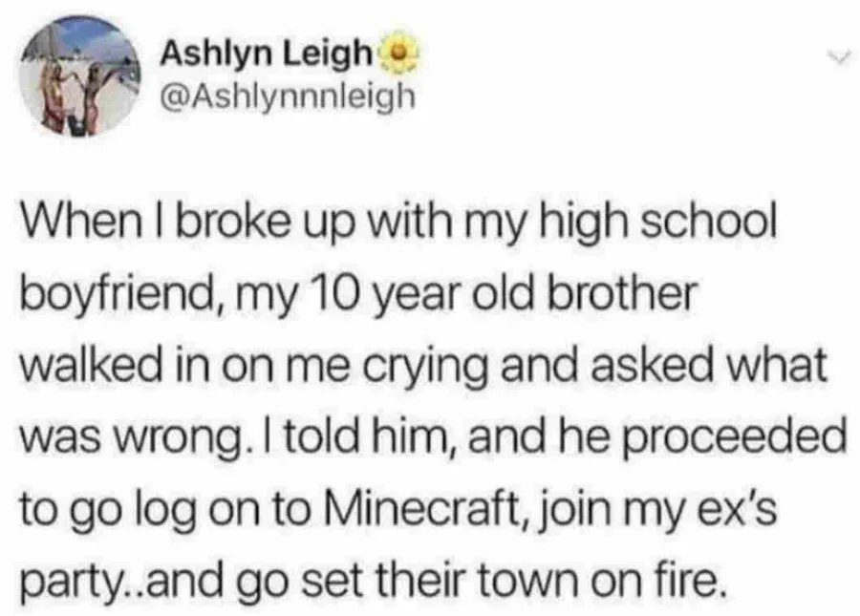860x616 pixels.
Task: Expand the tweet options chevron
Action: click(840, 55)
